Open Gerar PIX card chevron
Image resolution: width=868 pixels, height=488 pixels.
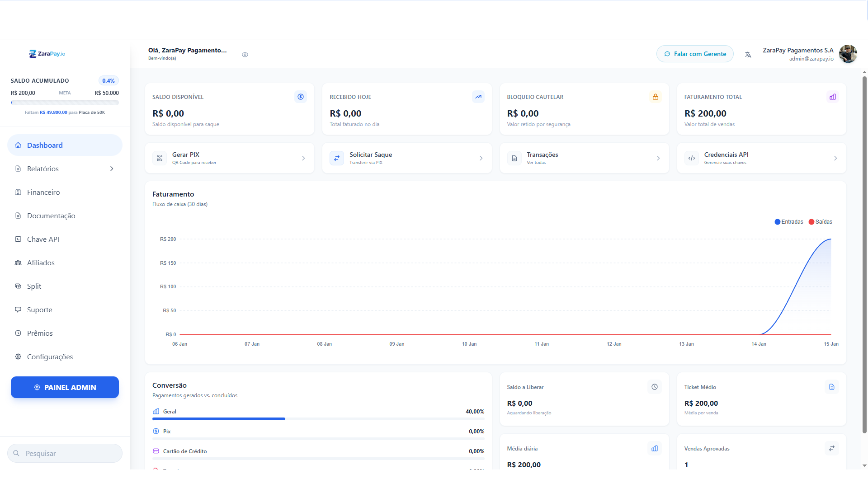pos(303,158)
